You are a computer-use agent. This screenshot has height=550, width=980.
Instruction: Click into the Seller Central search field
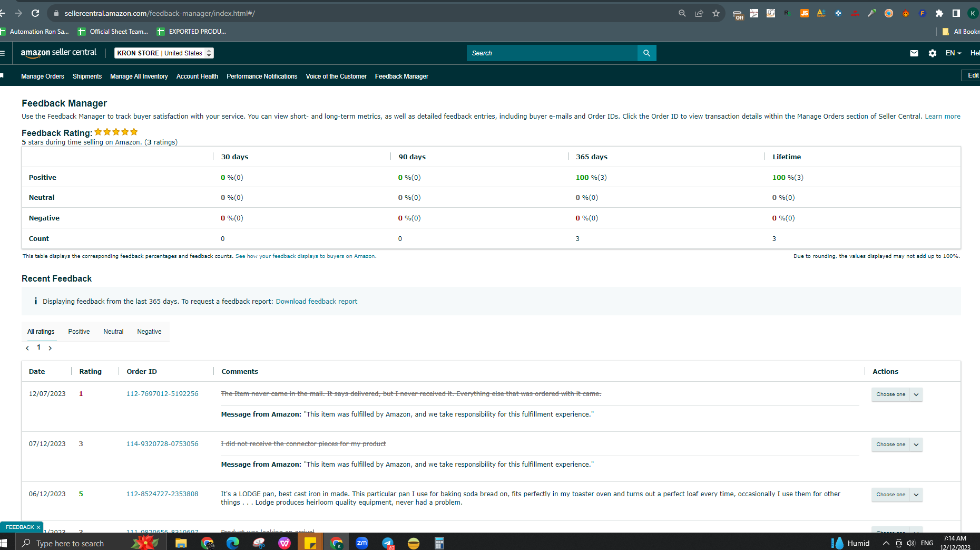[552, 53]
